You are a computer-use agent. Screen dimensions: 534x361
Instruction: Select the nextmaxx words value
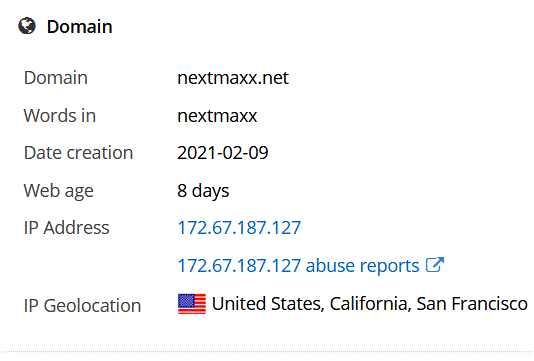click(x=217, y=116)
